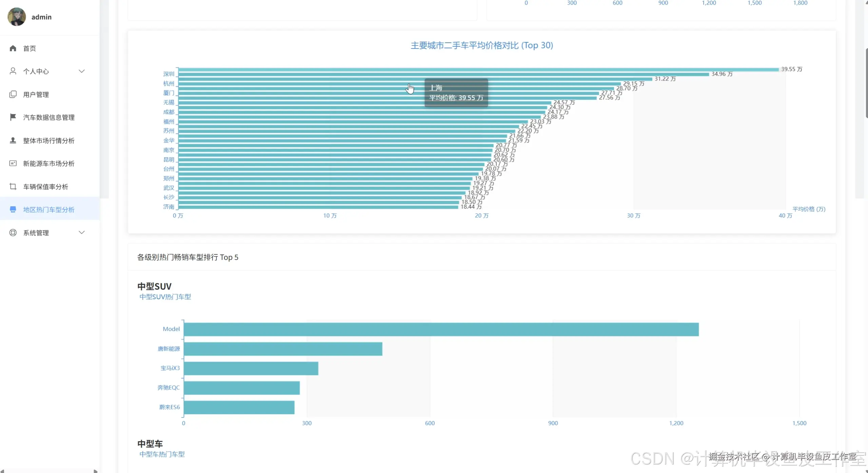This screenshot has width=868, height=473.
Task: Click the page vertical scrollbar thumb
Action: (x=866, y=83)
